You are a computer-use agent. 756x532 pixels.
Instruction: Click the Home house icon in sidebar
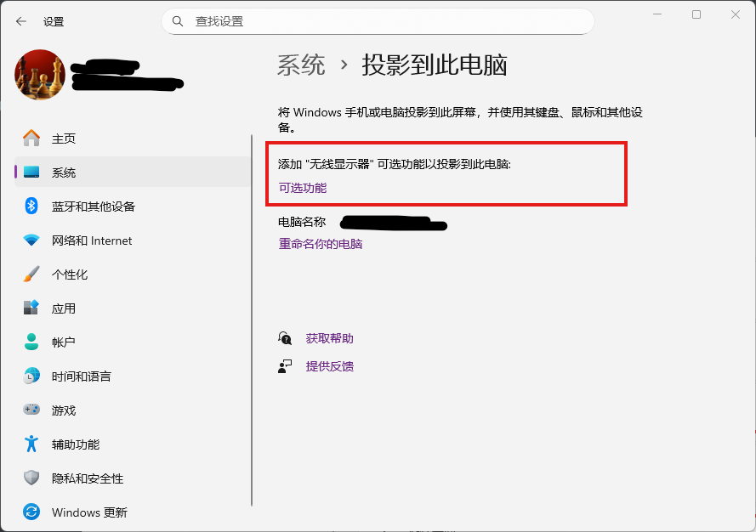(31, 139)
